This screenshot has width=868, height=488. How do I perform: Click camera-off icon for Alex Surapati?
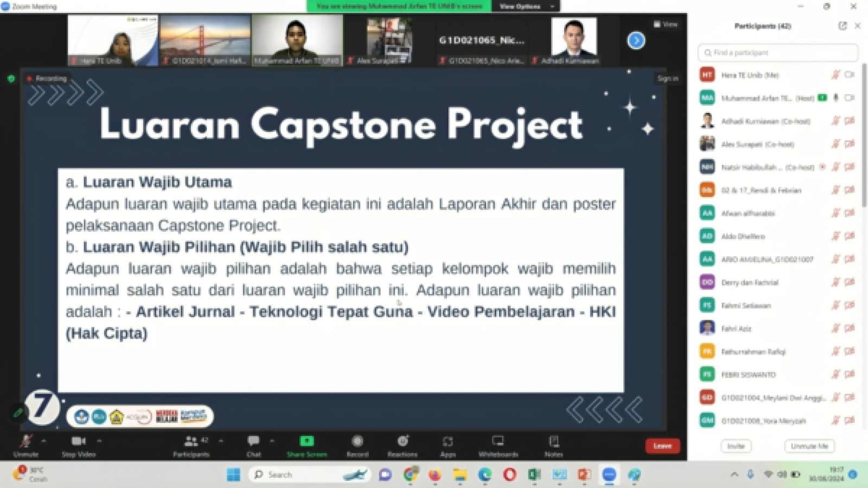click(850, 144)
